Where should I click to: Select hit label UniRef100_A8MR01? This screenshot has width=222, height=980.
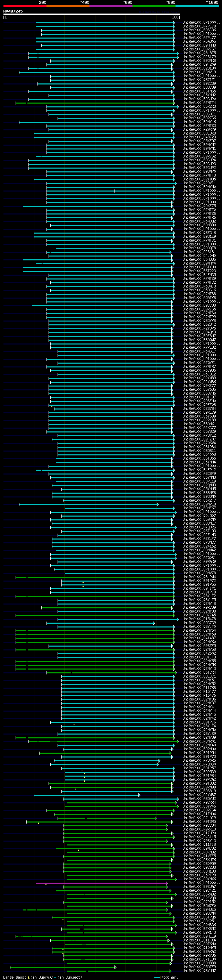199,742
